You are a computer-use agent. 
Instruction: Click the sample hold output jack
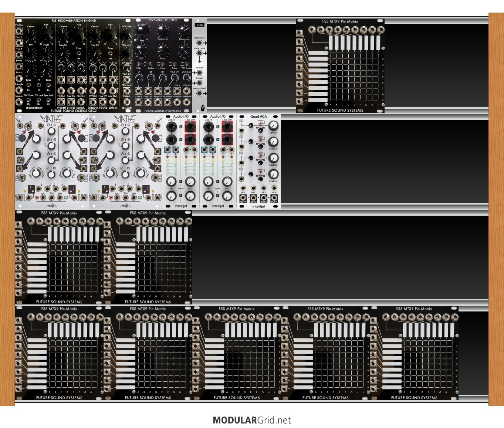pos(199,93)
